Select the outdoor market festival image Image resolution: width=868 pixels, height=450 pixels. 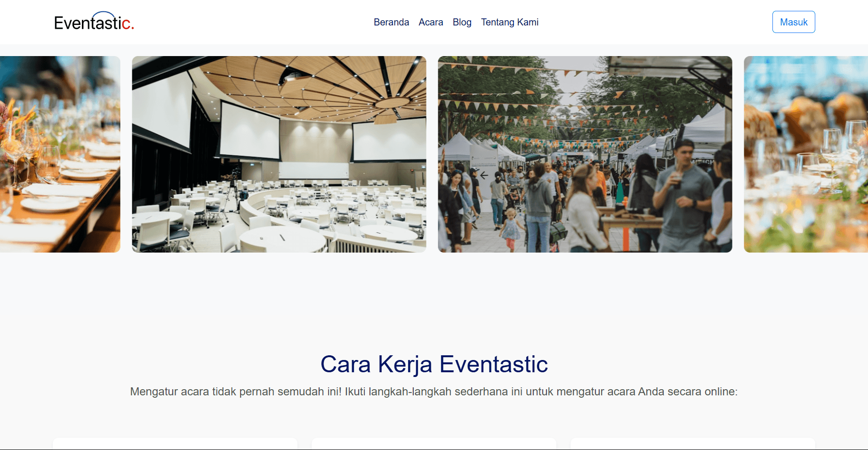[585, 154]
